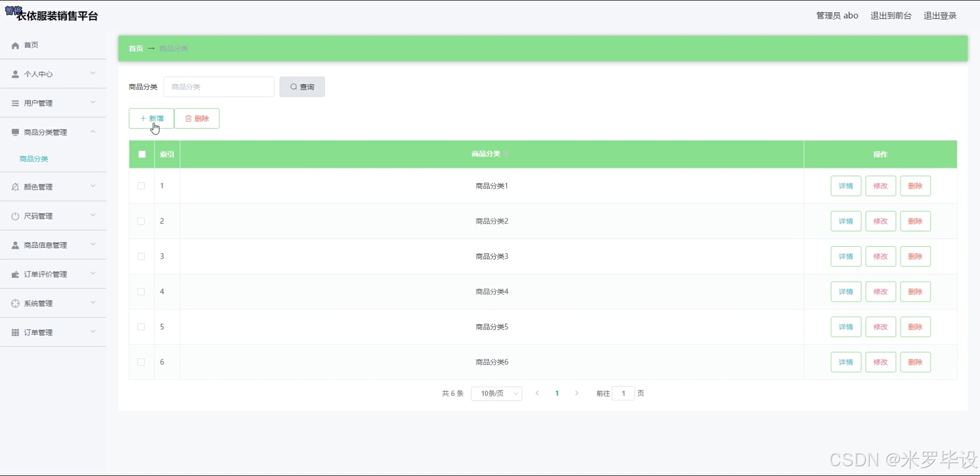Open the 订单管理 sidebar menu

click(x=53, y=332)
